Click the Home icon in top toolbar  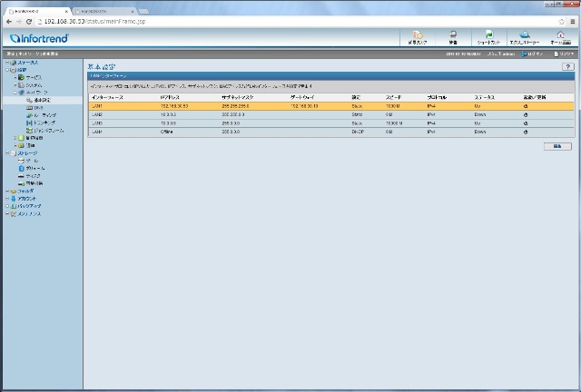(560, 37)
